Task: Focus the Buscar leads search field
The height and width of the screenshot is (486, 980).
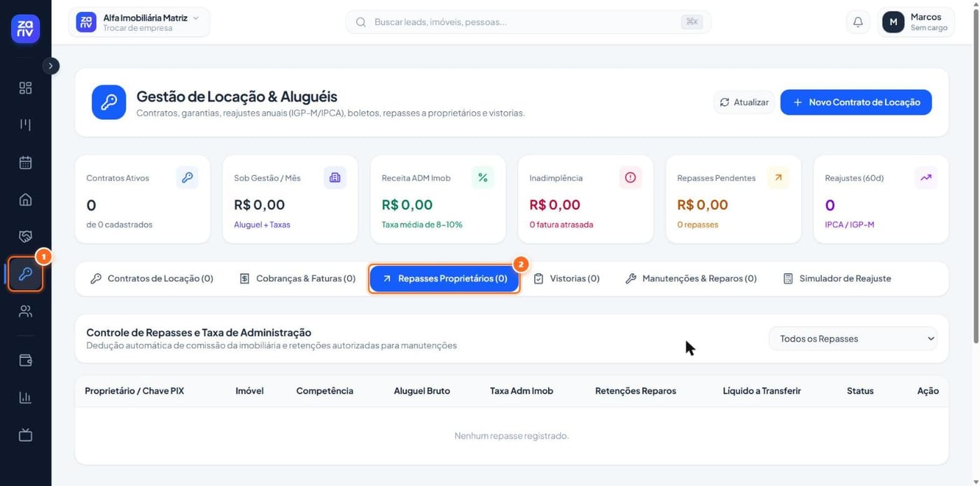Action: click(x=528, y=22)
